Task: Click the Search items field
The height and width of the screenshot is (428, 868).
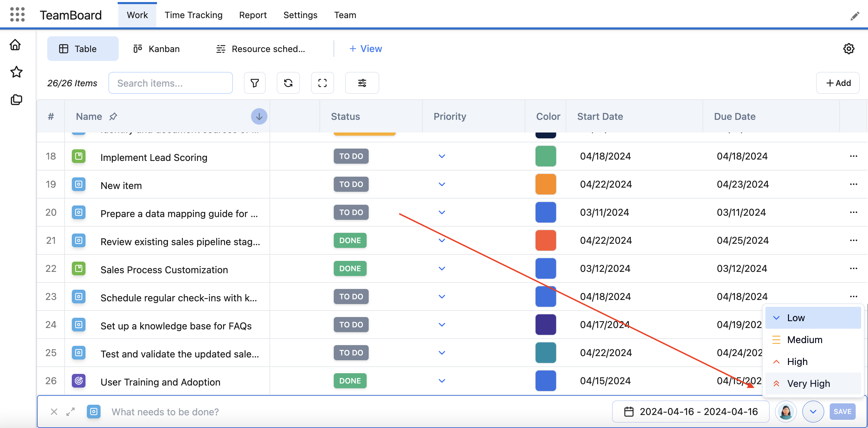Action: pos(170,83)
